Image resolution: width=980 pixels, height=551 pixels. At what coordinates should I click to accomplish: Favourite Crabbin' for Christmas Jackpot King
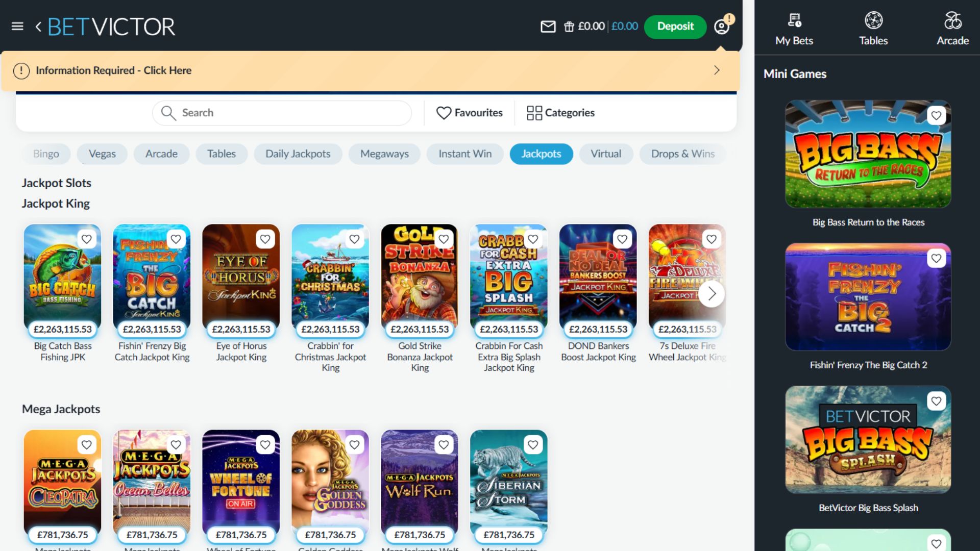[355, 239]
